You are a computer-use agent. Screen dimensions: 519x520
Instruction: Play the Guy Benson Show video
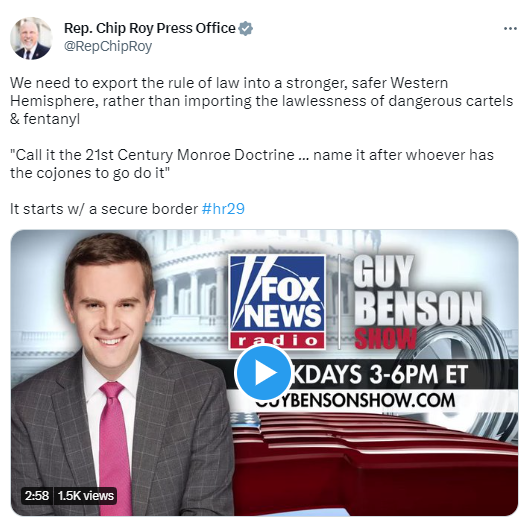(x=263, y=372)
